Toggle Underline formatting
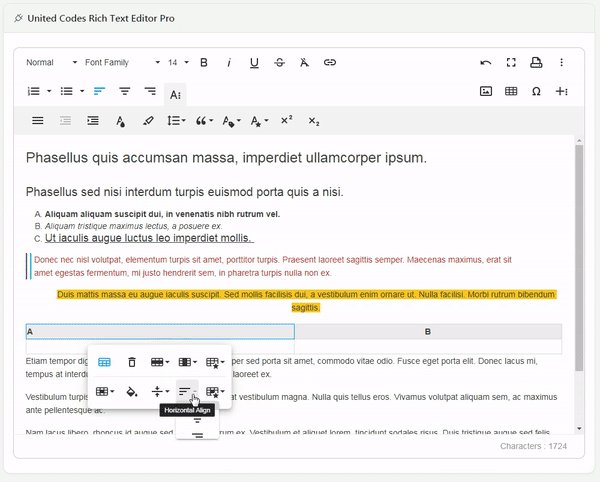 [x=254, y=62]
